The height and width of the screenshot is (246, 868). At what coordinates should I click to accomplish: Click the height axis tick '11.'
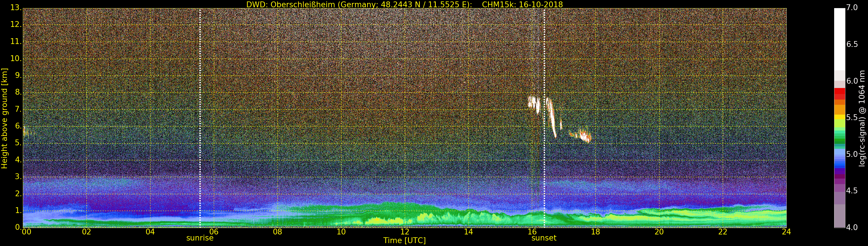click(x=16, y=41)
